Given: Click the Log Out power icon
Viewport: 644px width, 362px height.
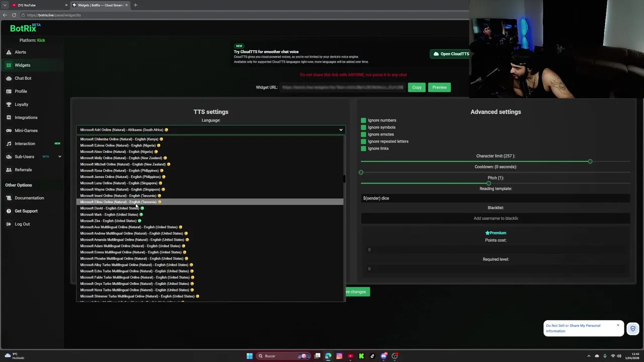Looking at the screenshot, I should 9,224.
